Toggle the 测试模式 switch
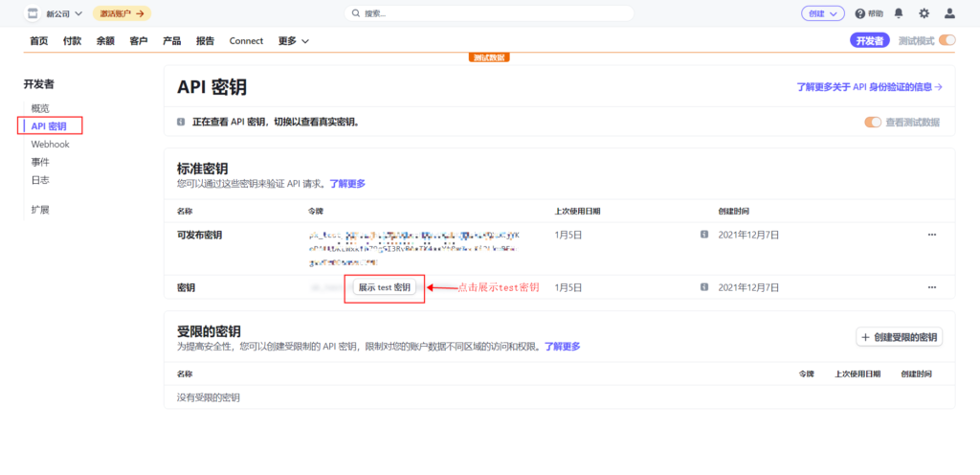Viewport: 980px width, 475px height. pyautogui.click(x=947, y=40)
